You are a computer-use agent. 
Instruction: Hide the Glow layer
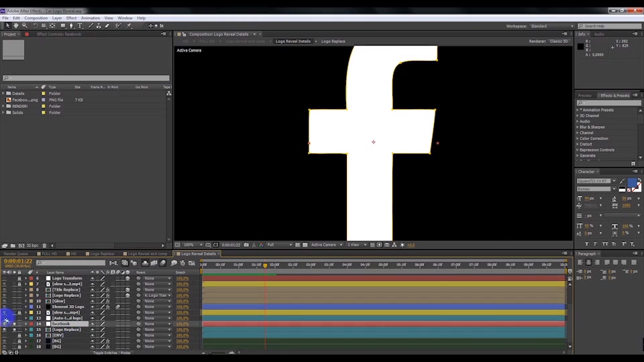click(5, 301)
